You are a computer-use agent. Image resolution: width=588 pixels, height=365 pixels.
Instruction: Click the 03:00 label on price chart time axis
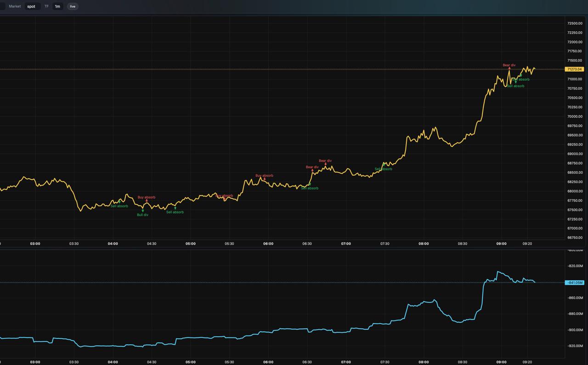35,244
